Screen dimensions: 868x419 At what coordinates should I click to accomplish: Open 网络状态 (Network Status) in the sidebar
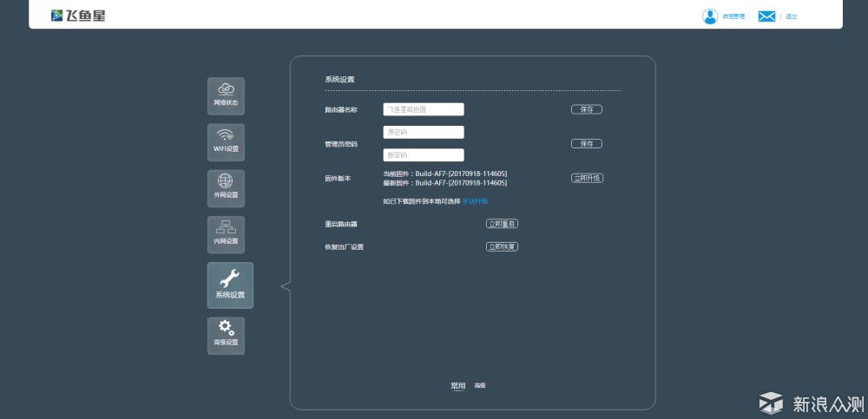226,96
